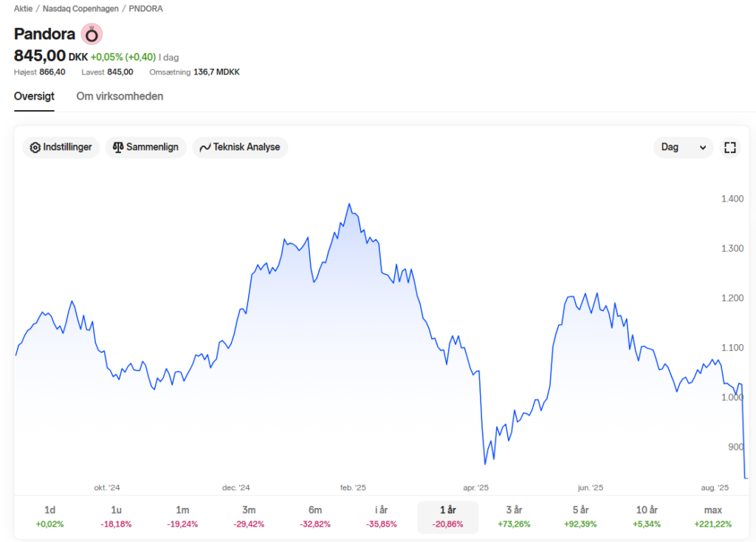Open Teknisk Analyse tool
Screen dimensions: 756x542
tap(240, 147)
